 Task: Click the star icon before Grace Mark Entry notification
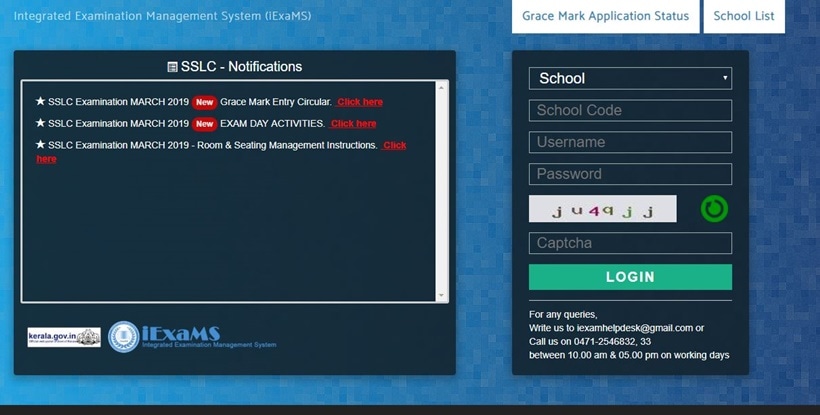click(x=40, y=101)
